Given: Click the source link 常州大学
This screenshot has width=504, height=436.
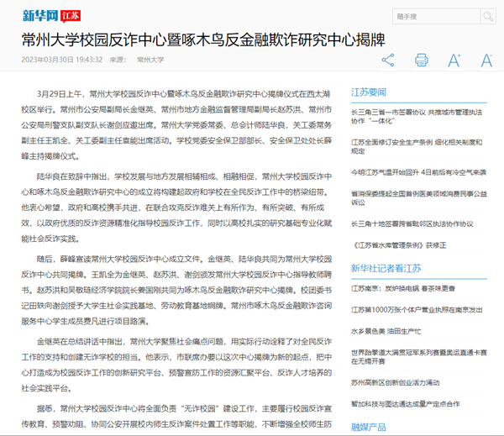Looking at the screenshot, I should [x=150, y=60].
